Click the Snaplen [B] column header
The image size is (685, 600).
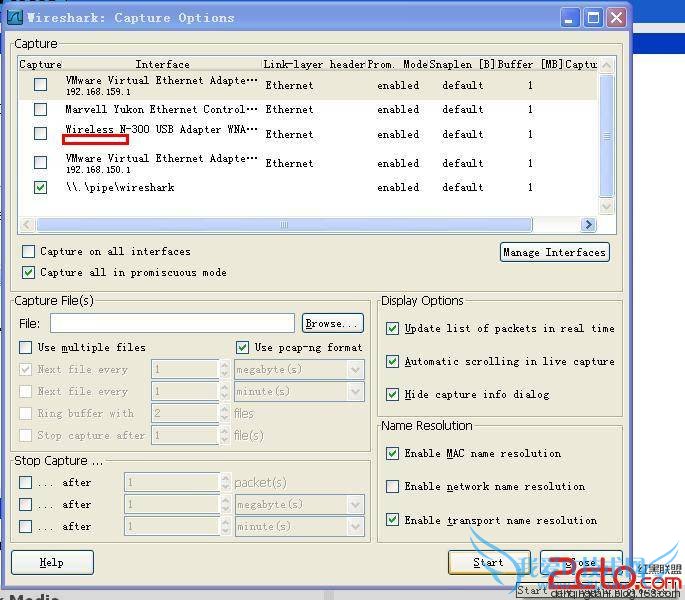coord(462,64)
